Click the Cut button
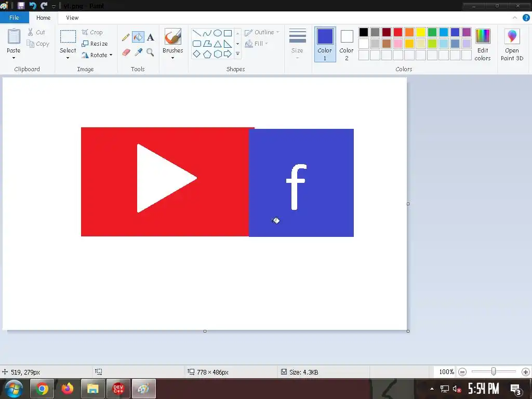This screenshot has height=399, width=532. point(36,32)
